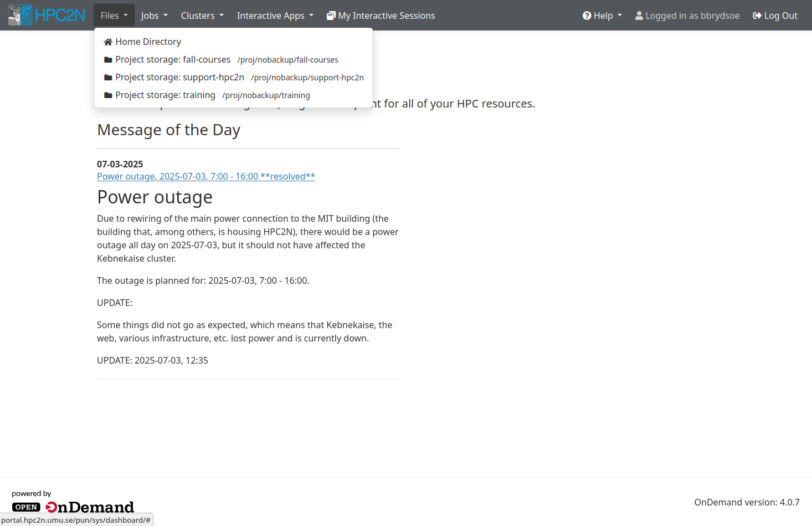The height and width of the screenshot is (526, 812).
Task: Click the My Interactive Sessions window icon
Action: (x=331, y=16)
